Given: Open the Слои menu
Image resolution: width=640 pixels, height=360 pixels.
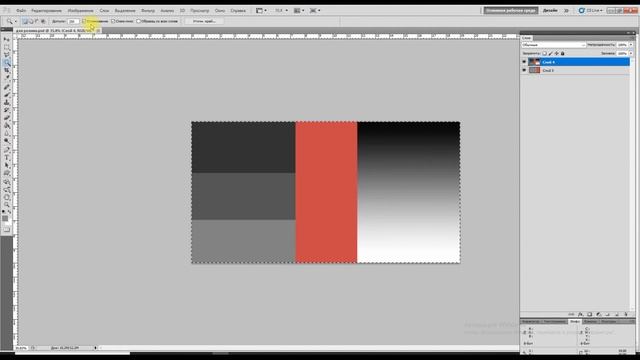Looking at the screenshot, I should click(x=104, y=11).
